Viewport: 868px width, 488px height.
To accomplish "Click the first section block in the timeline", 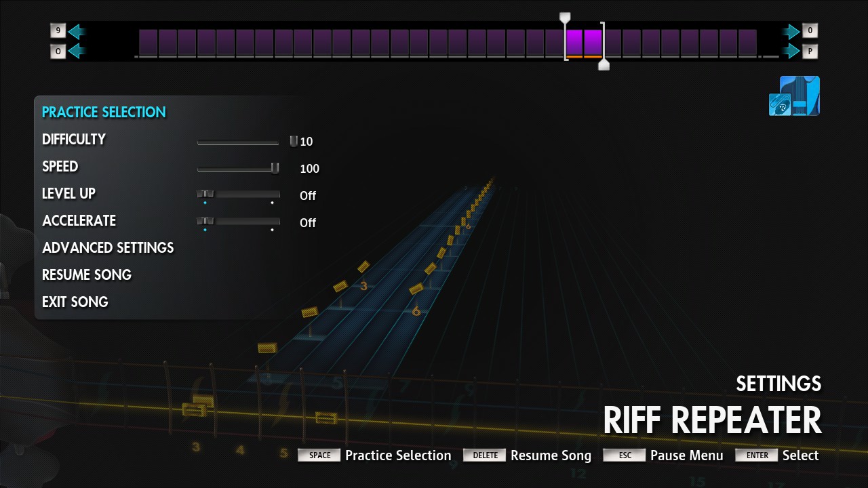I will click(x=149, y=42).
